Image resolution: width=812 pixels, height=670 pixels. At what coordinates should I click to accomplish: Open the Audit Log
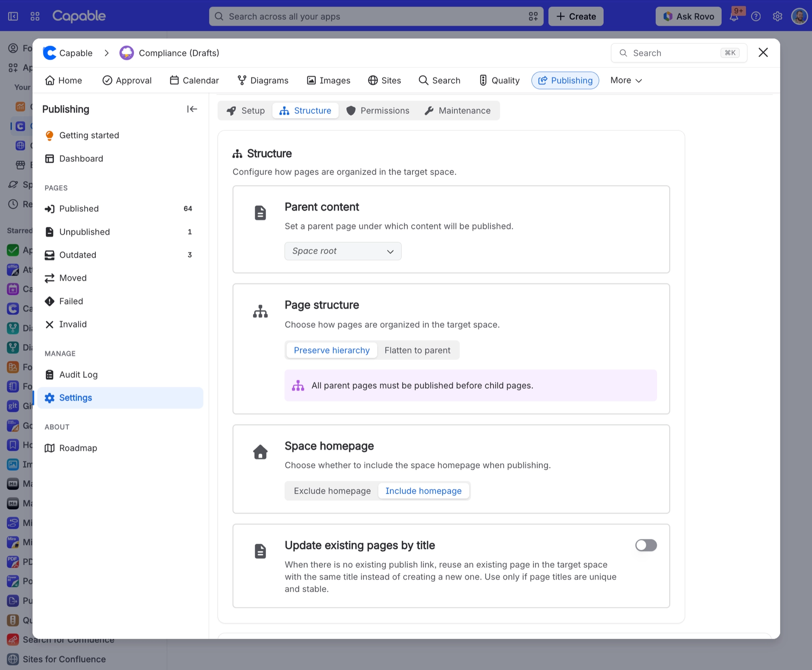click(120, 375)
